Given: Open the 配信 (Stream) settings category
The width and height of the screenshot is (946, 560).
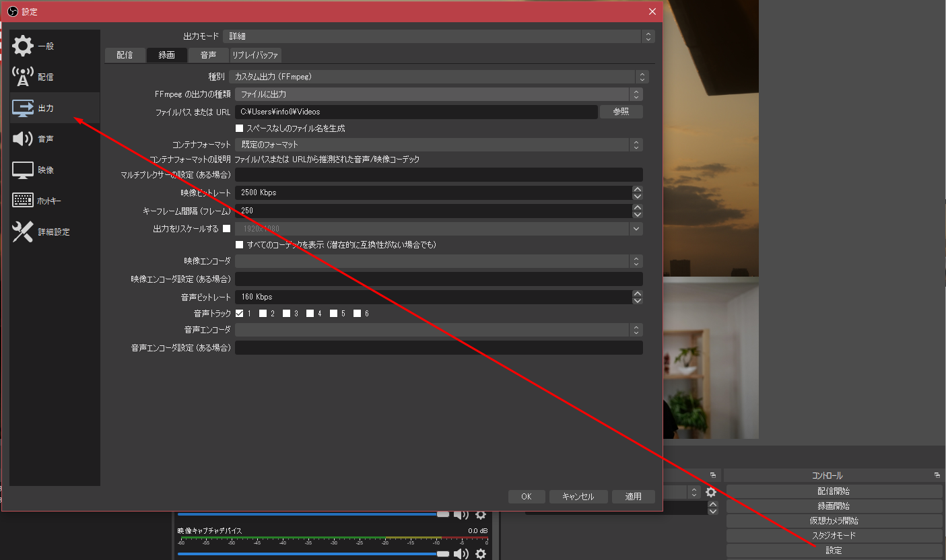Looking at the screenshot, I should [45, 77].
